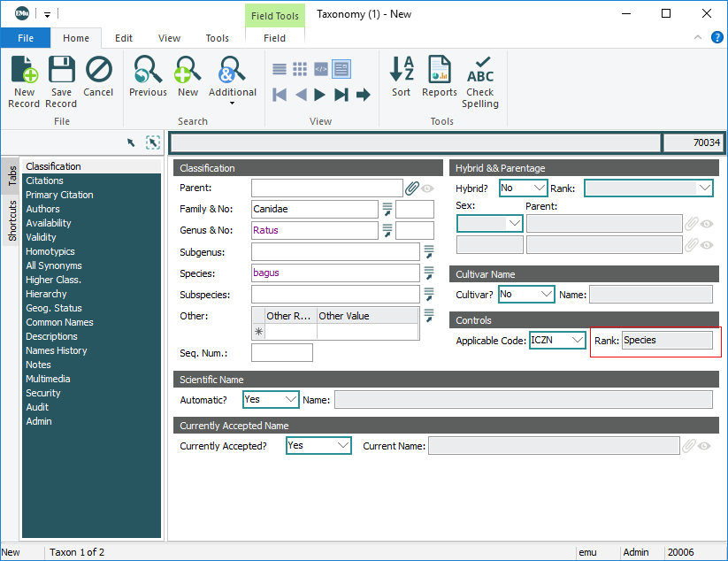Image resolution: width=728 pixels, height=561 pixels.
Task: Open the Shortcuts side panel tab
Action: [x=12, y=221]
